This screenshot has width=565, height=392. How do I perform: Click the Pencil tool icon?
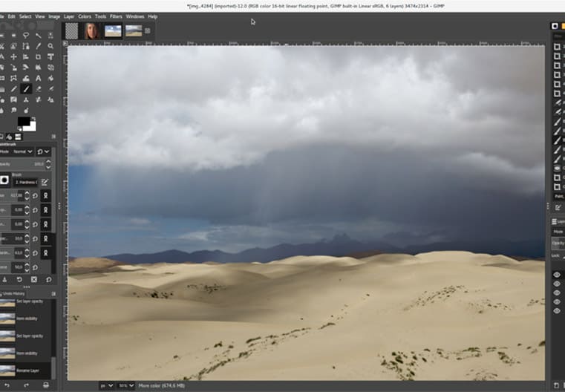(15, 89)
